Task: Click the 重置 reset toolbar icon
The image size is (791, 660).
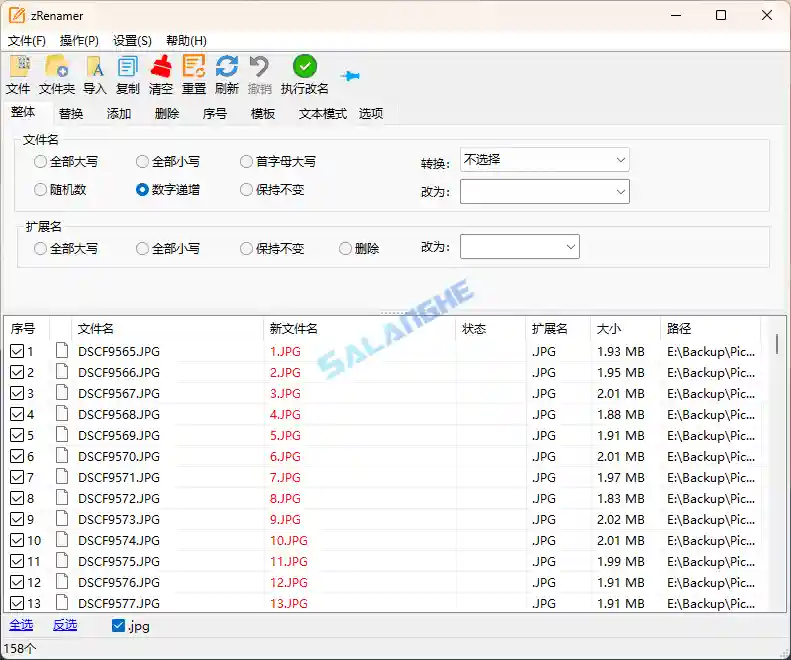Action: 194,67
